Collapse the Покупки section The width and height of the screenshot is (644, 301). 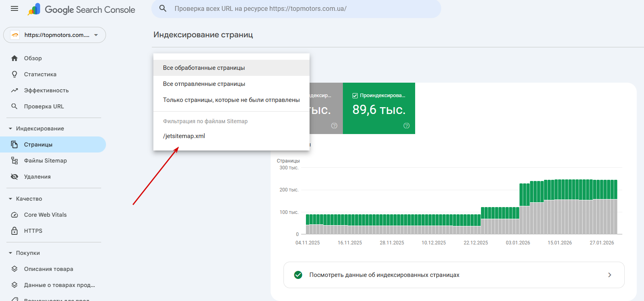pos(10,253)
